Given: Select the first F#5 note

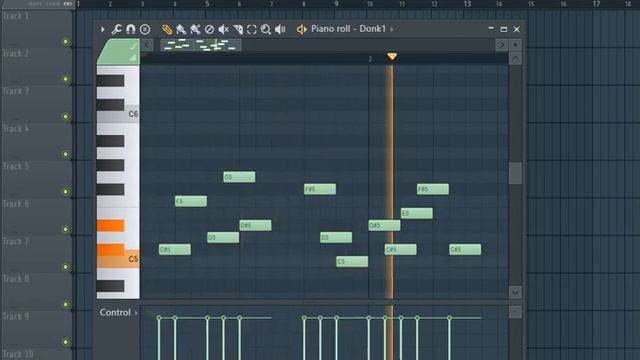Looking at the screenshot, I should tap(320, 189).
